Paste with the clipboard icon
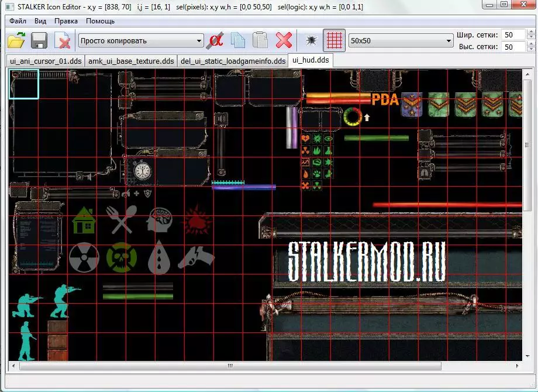This screenshot has width=538, height=392. (x=260, y=40)
